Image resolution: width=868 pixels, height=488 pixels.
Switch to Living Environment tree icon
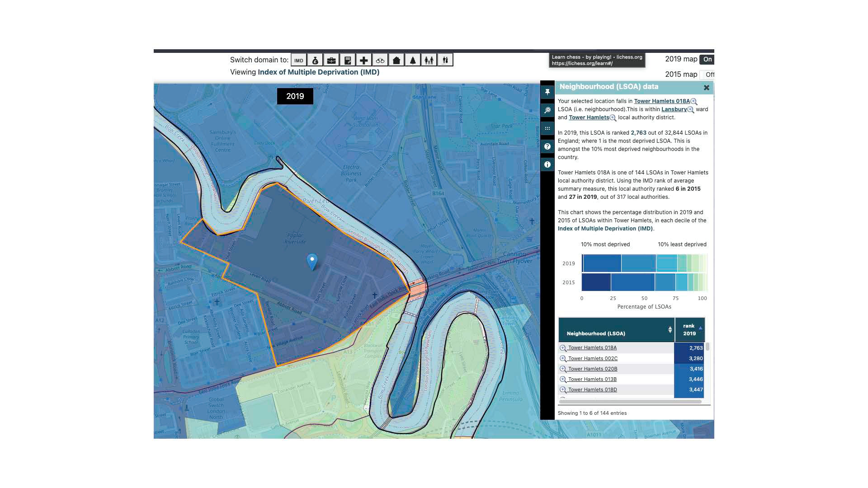pos(413,60)
